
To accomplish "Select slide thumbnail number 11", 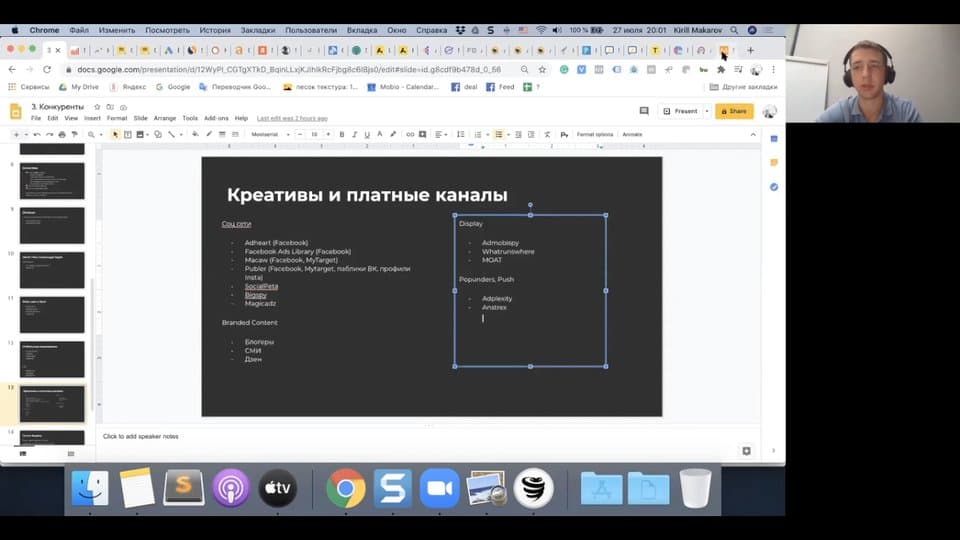I will 52,315.
